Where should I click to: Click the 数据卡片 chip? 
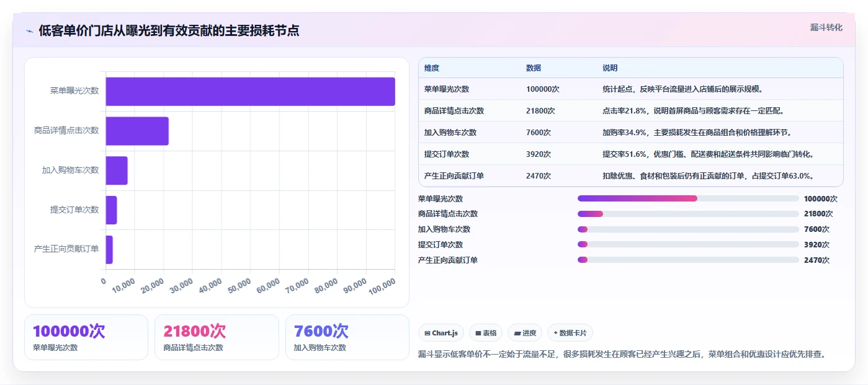(x=570, y=333)
